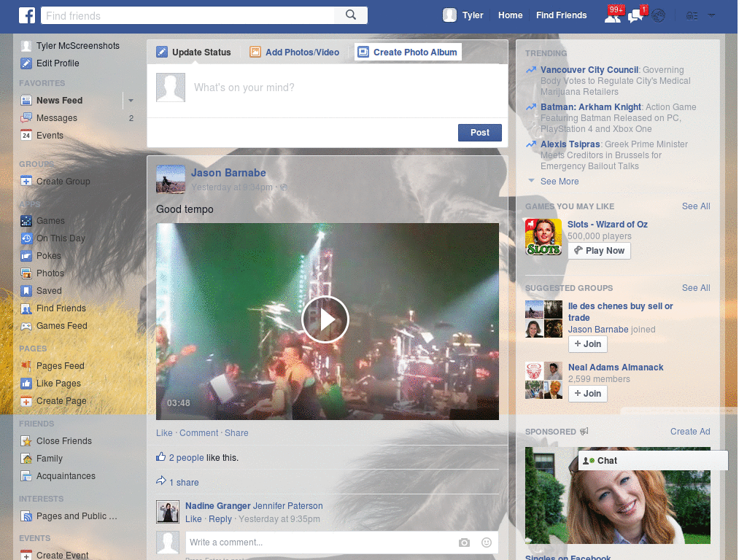Open Jennifer Paterson name in comment
This screenshot has width=747, height=560.
click(x=287, y=506)
